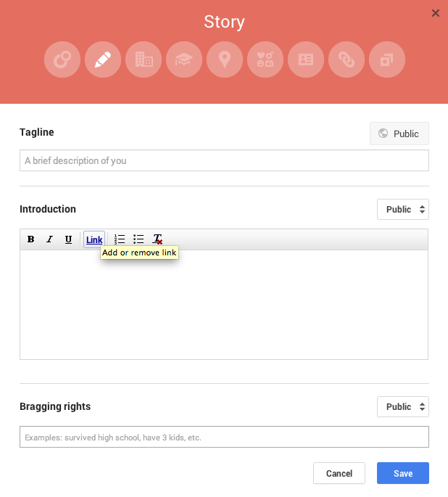Toggle italic formatting in Introduction
This screenshot has height=497, width=448.
pyautogui.click(x=50, y=239)
